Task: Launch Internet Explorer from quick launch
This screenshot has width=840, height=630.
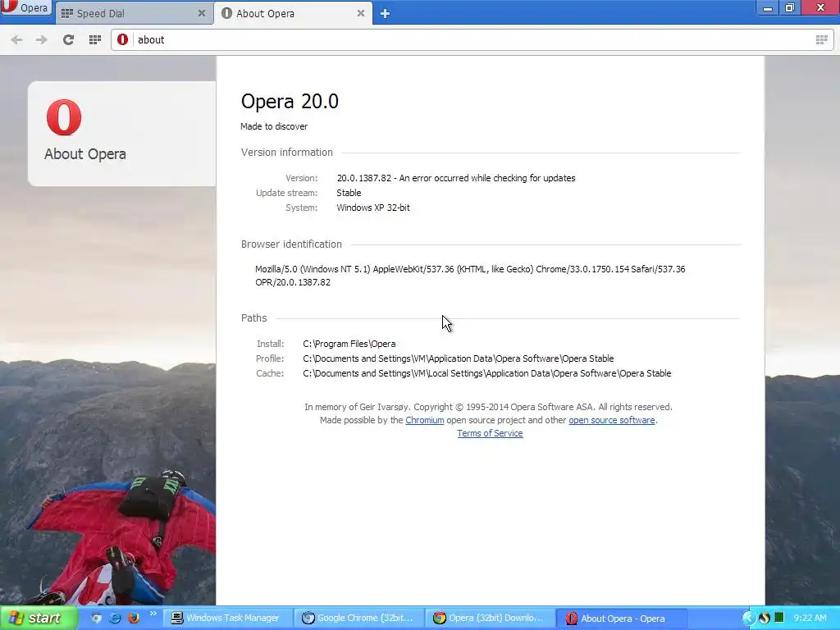Action: [x=115, y=618]
